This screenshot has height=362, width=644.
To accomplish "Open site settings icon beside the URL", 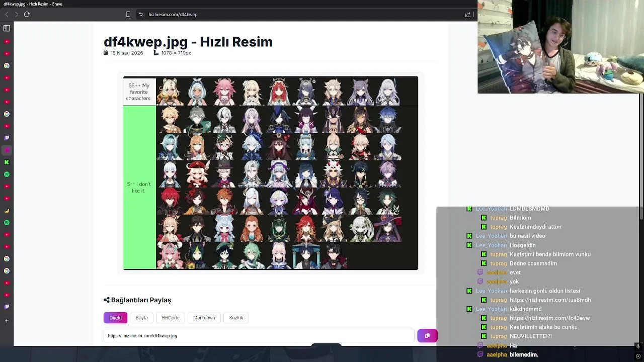I will (x=141, y=15).
